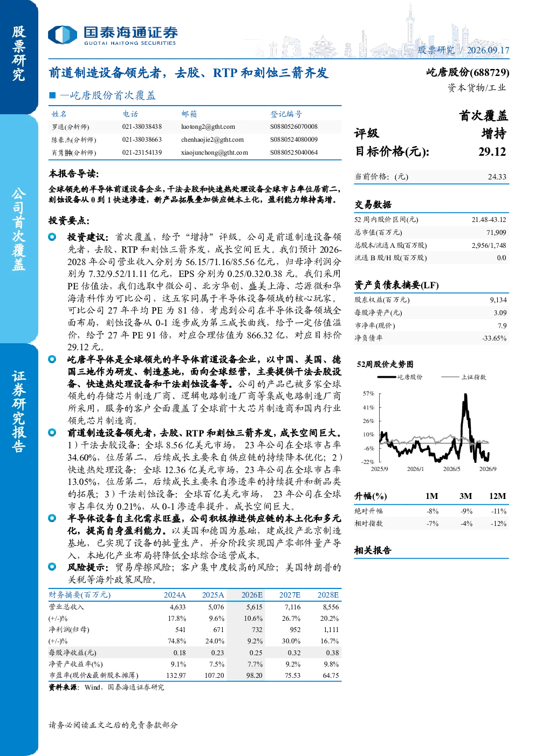
Task: Click share count value 2,956/1,748
Action: (489, 245)
